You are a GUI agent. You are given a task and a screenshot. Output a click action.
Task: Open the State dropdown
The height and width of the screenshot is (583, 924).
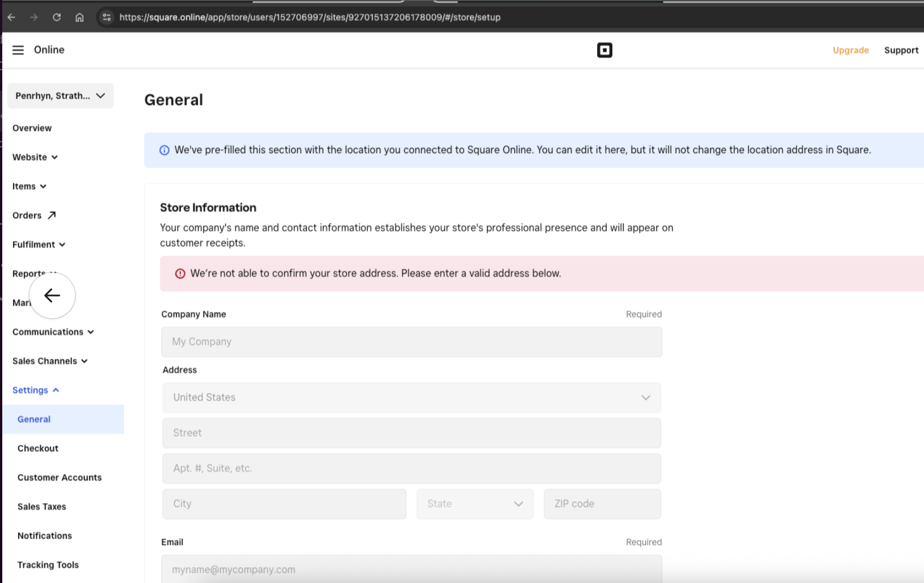coord(475,504)
